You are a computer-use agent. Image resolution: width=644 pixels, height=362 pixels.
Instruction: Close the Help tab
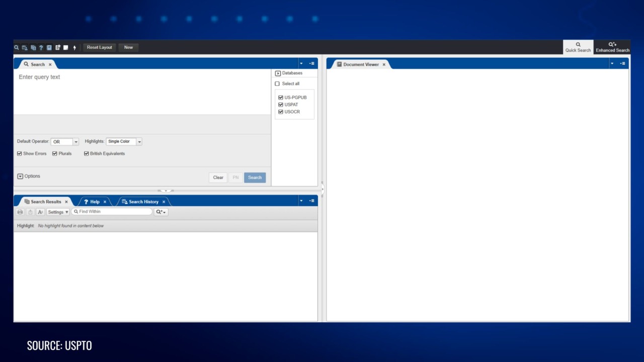point(105,202)
